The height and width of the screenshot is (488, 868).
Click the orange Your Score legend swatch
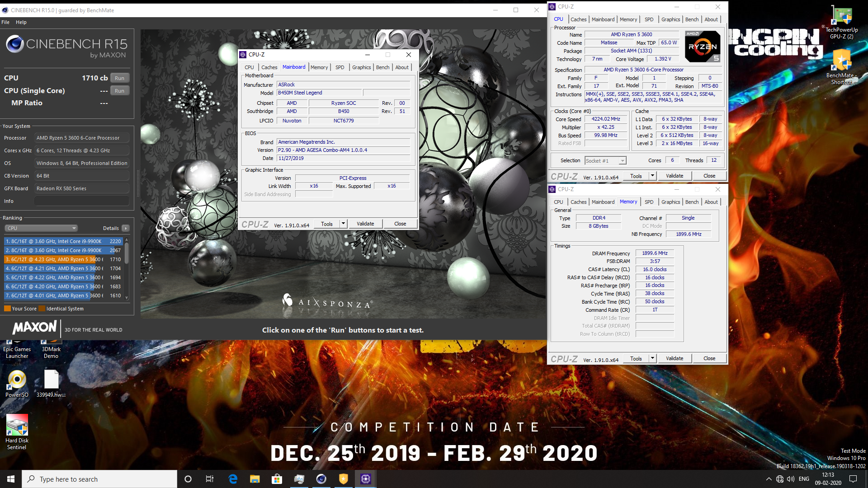pos(7,309)
